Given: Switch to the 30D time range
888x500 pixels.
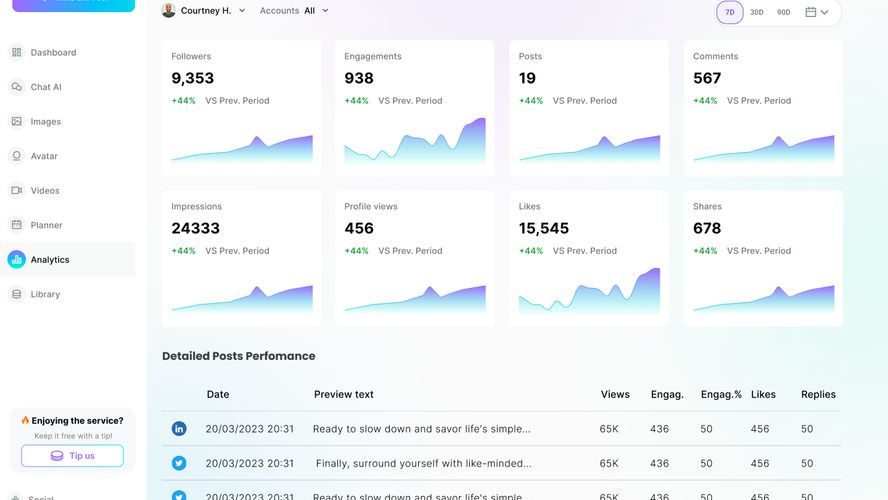Looking at the screenshot, I should click(757, 12).
